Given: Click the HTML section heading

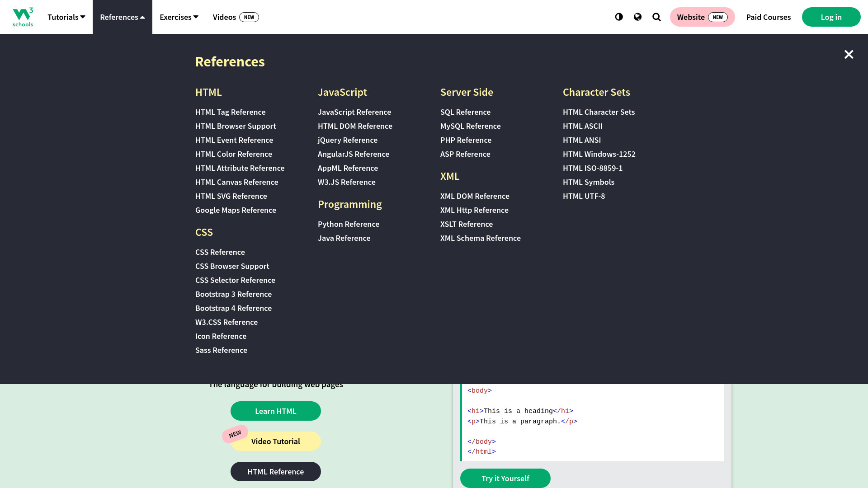Looking at the screenshot, I should pyautogui.click(x=208, y=92).
